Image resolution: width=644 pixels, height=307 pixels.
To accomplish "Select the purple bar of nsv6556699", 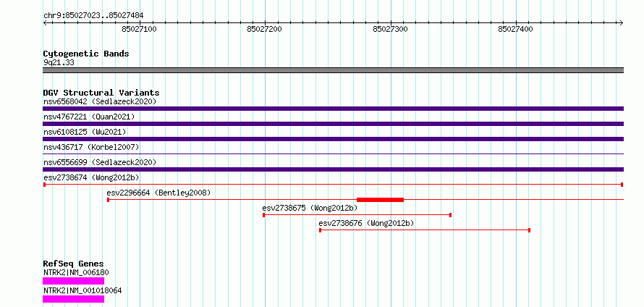I will [333, 169].
